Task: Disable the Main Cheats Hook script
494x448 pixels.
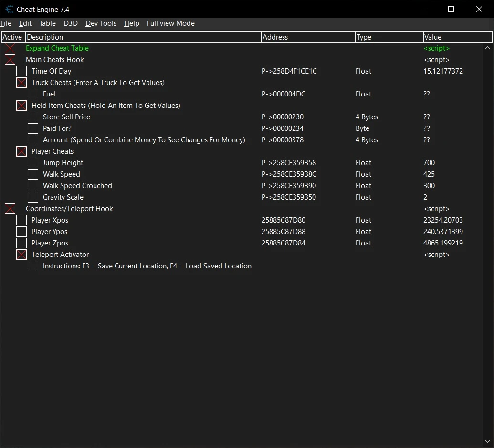Action: point(10,59)
